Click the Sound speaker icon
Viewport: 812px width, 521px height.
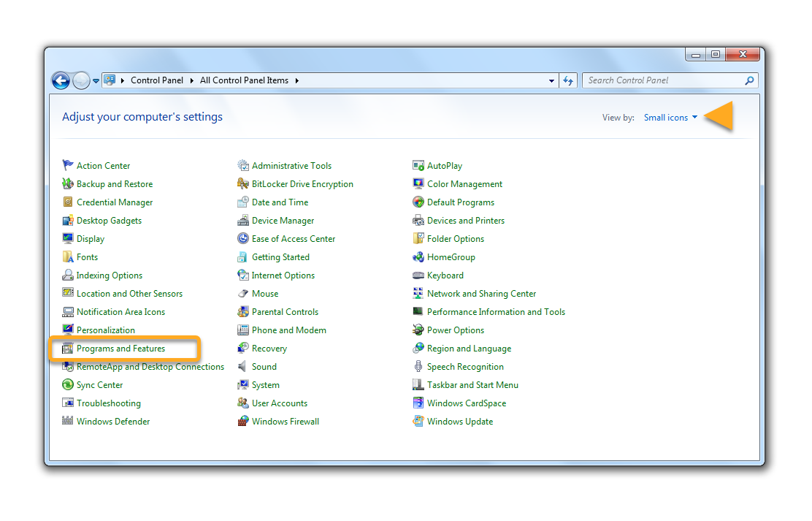(243, 367)
